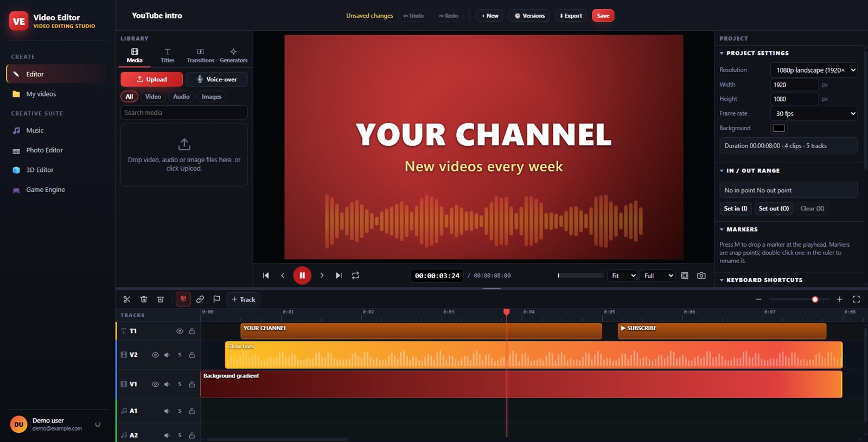Image resolution: width=868 pixels, height=442 pixels.
Task: Select the split scissors tool
Action: point(127,299)
